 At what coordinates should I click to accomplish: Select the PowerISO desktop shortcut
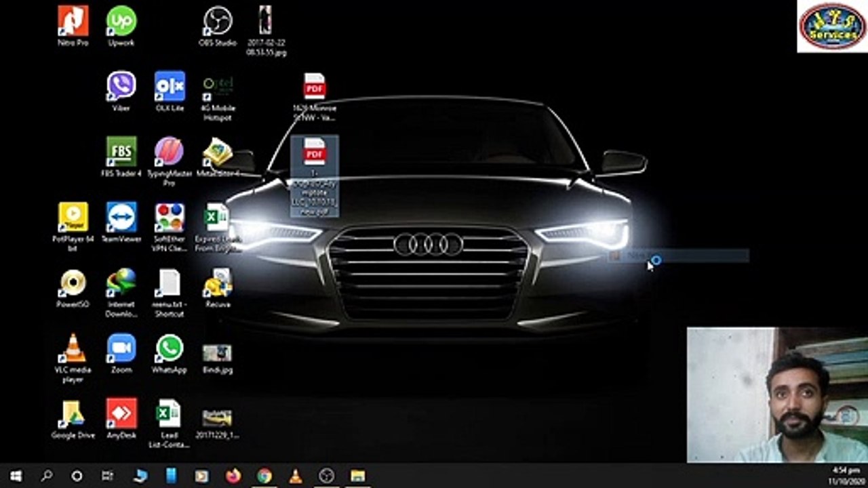tap(73, 288)
